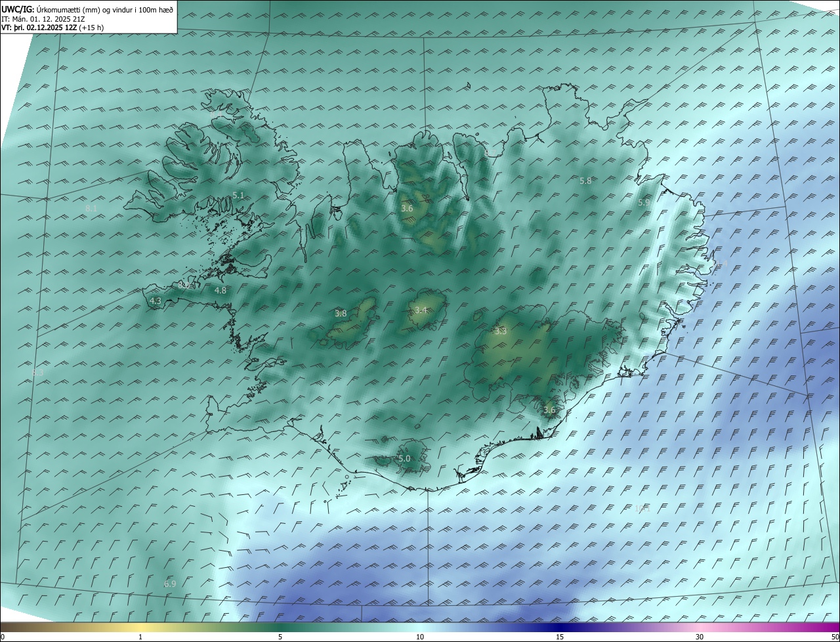Click the 6.9 value in the southwest ocean
The width and height of the screenshot is (840, 642).
[170, 584]
